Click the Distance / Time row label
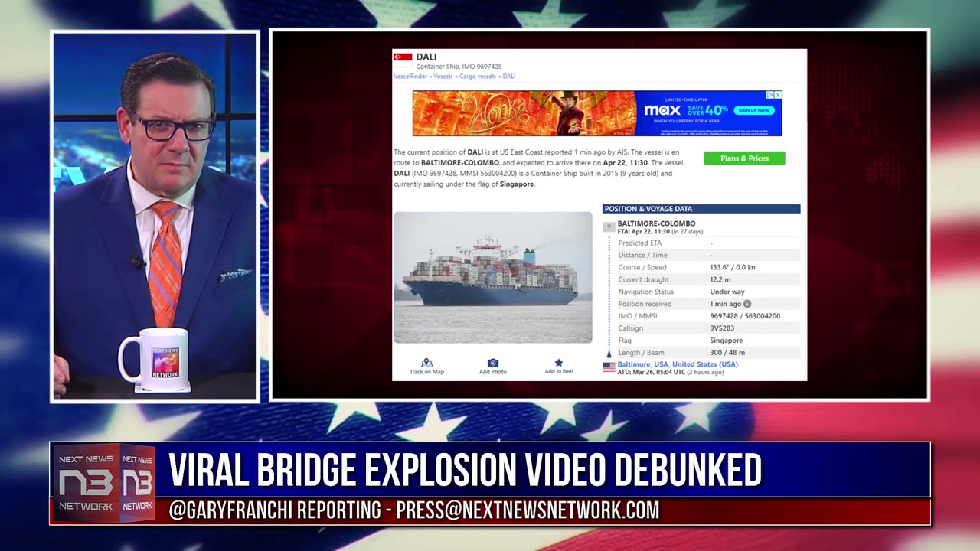 pos(642,255)
